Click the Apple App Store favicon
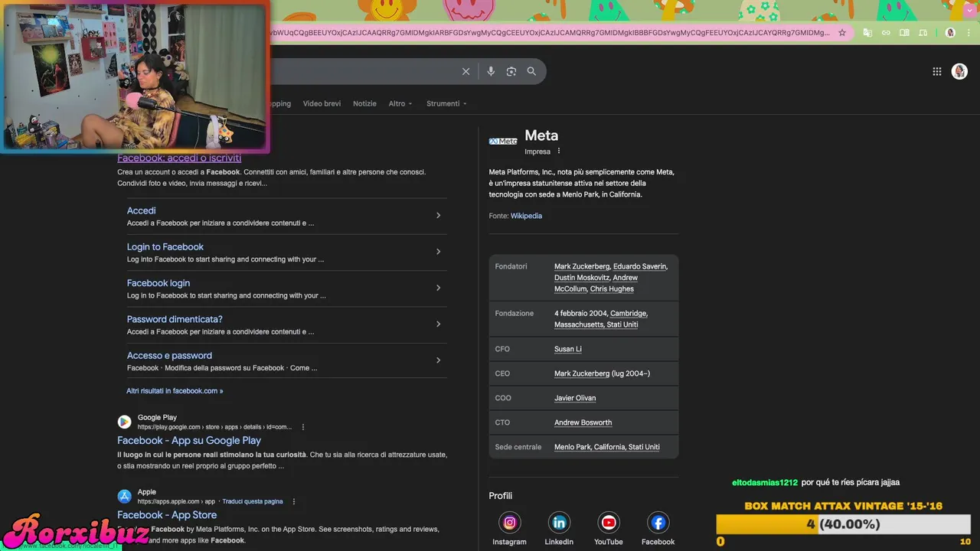980x551 pixels. [x=124, y=497]
